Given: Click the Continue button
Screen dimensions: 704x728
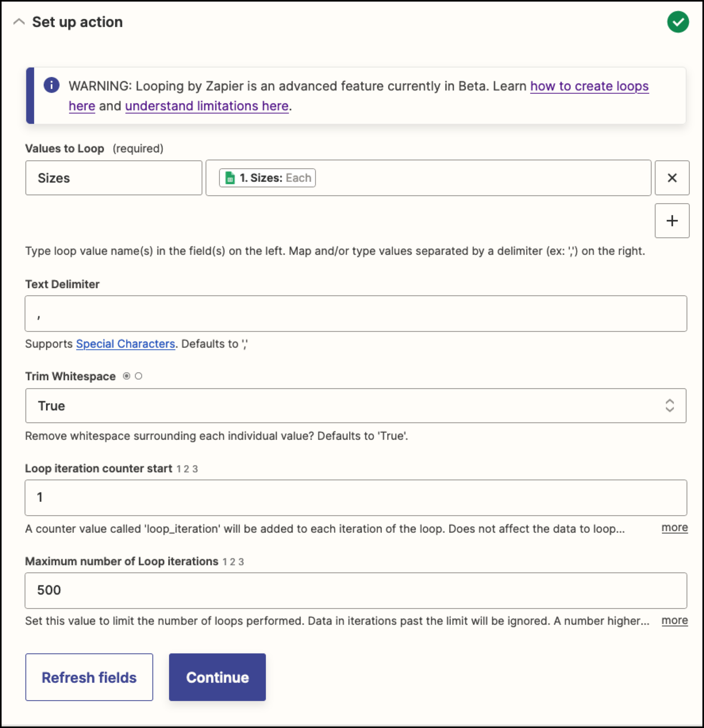Looking at the screenshot, I should point(217,677).
